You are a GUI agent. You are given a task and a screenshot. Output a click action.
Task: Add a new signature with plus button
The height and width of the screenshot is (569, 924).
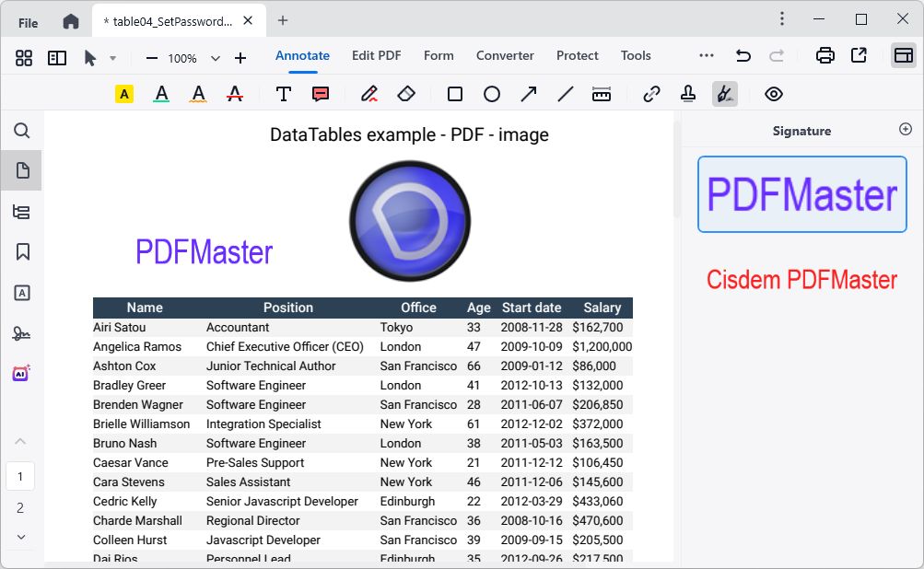[905, 130]
